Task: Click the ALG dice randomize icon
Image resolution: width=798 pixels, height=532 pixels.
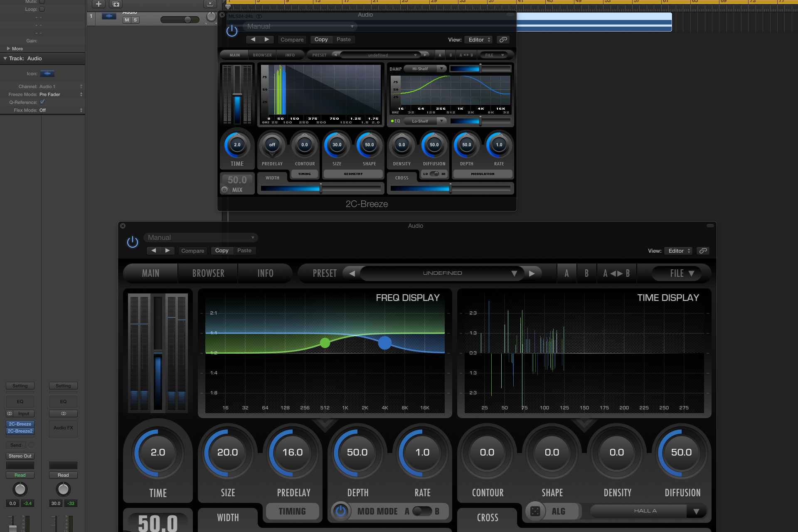Action: tap(535, 511)
